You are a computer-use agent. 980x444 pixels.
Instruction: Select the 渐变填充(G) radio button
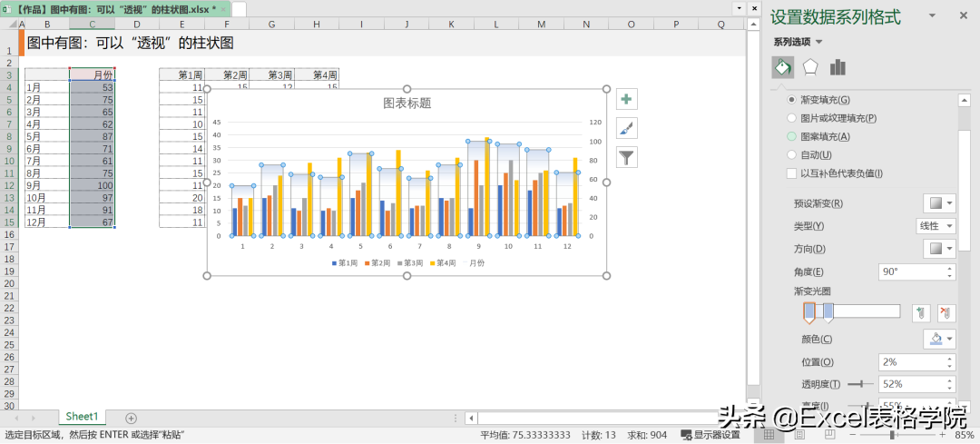pos(792,100)
